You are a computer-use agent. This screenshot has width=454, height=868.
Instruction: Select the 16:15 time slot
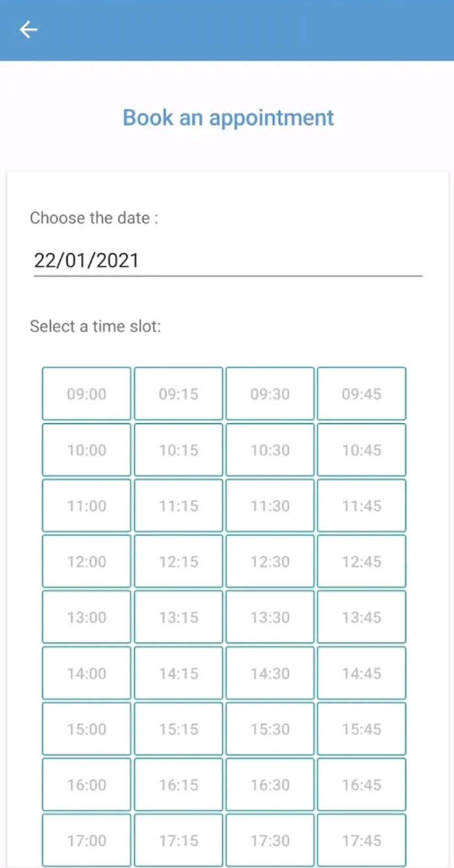tap(178, 784)
